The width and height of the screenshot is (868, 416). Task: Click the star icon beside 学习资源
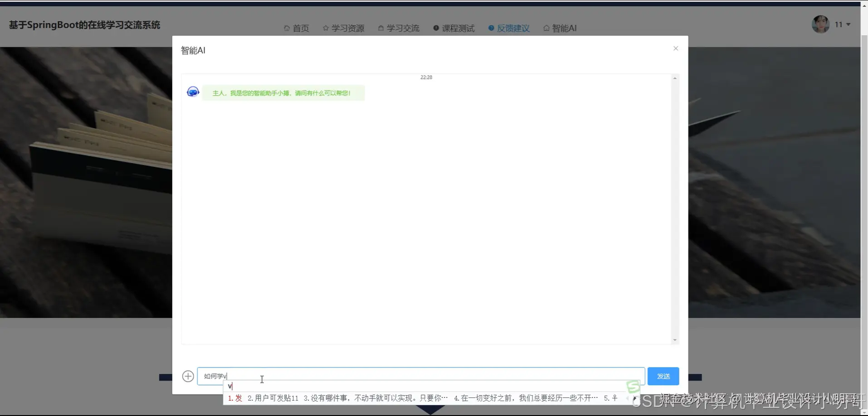(x=325, y=28)
